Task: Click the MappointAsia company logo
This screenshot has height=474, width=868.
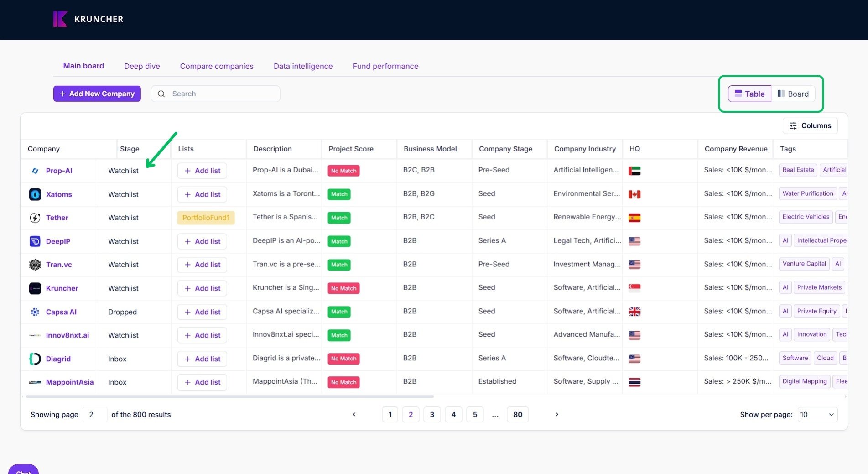Action: (x=35, y=382)
